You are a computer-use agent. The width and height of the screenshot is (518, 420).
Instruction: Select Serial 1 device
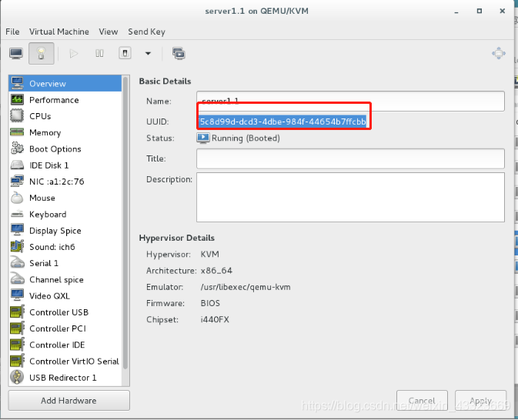pyautogui.click(x=65, y=263)
